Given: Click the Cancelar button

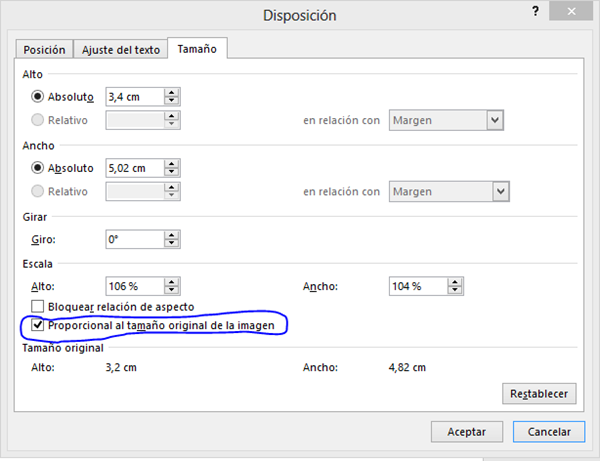Looking at the screenshot, I should pyautogui.click(x=549, y=432).
